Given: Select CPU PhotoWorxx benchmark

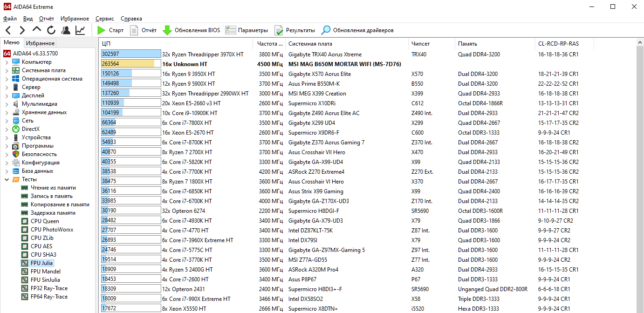Looking at the screenshot, I should pyautogui.click(x=52, y=230).
